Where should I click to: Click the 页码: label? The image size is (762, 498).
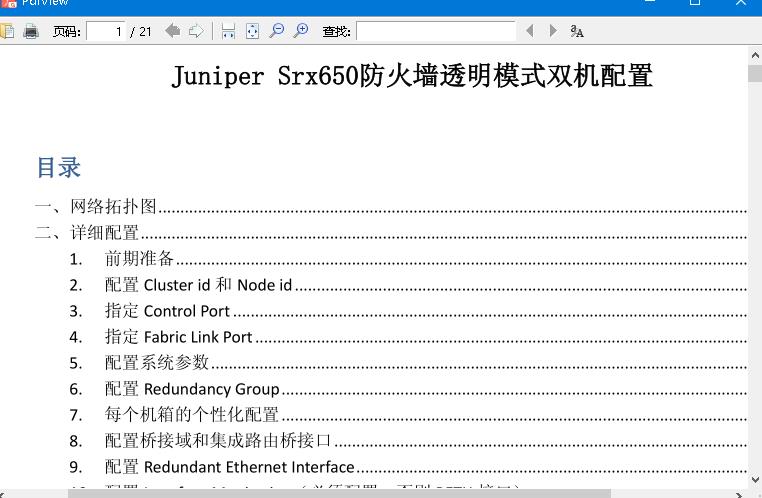pyautogui.click(x=67, y=32)
